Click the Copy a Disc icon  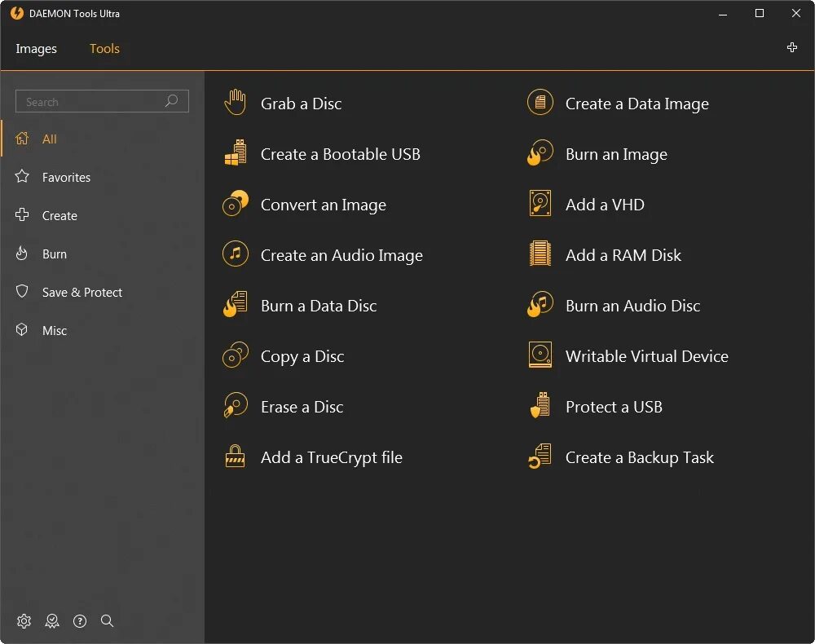(236, 355)
